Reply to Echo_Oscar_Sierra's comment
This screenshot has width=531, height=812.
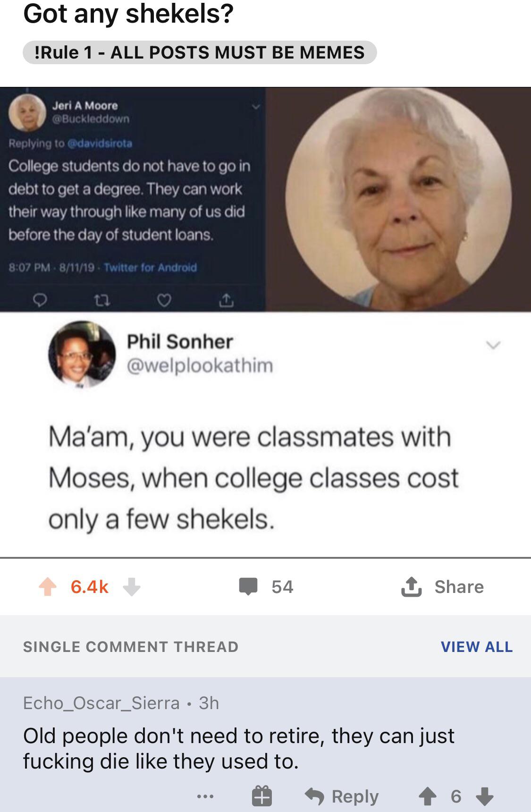[342, 796]
